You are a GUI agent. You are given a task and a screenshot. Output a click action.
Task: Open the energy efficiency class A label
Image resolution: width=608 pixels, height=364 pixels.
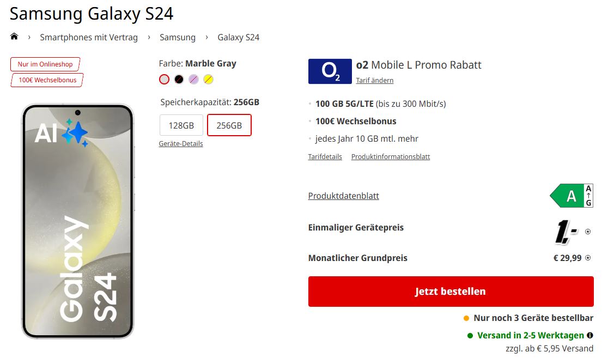coord(571,196)
